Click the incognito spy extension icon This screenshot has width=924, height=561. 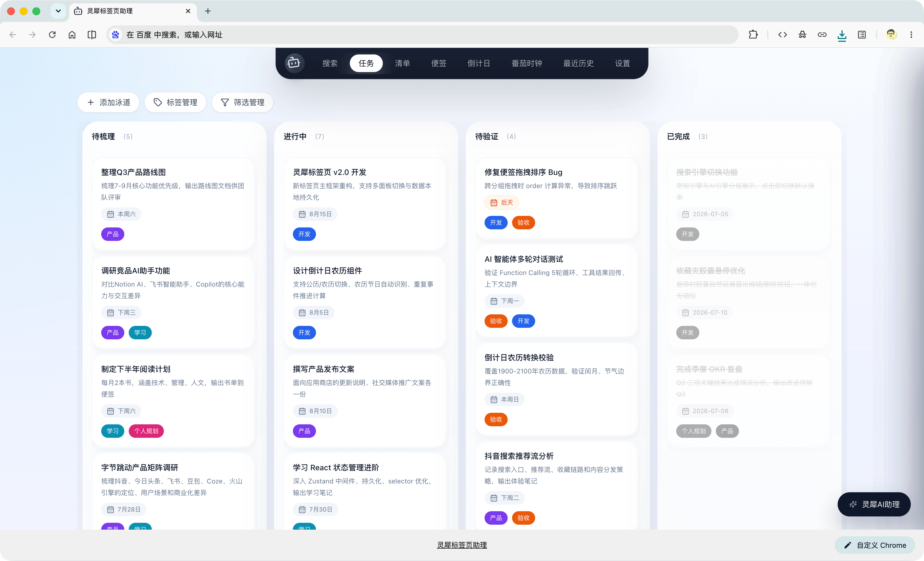802,35
